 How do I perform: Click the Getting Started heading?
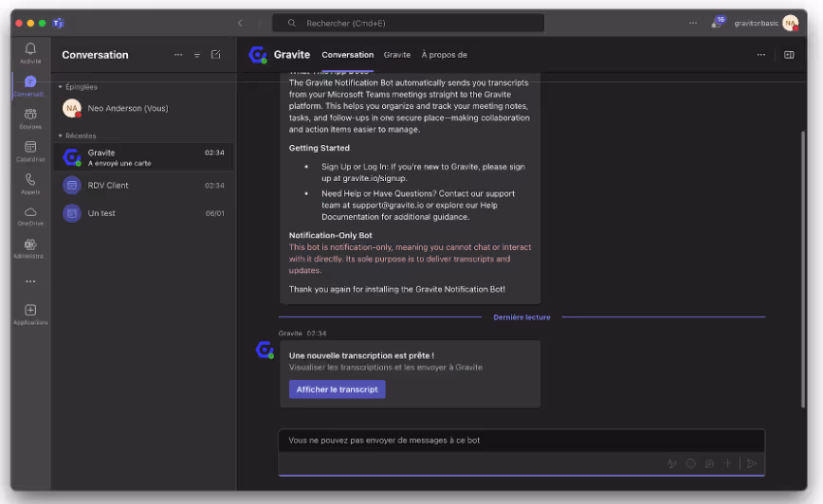point(320,148)
